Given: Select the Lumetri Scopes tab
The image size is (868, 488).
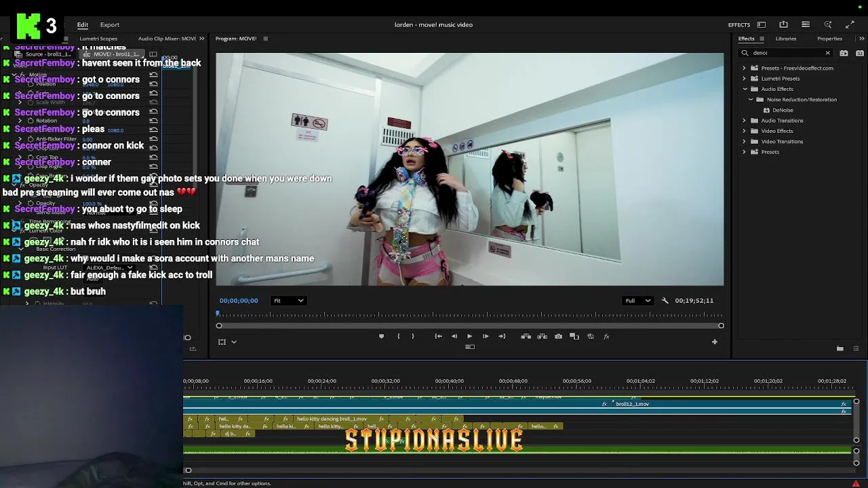Looking at the screenshot, I should tap(98, 39).
